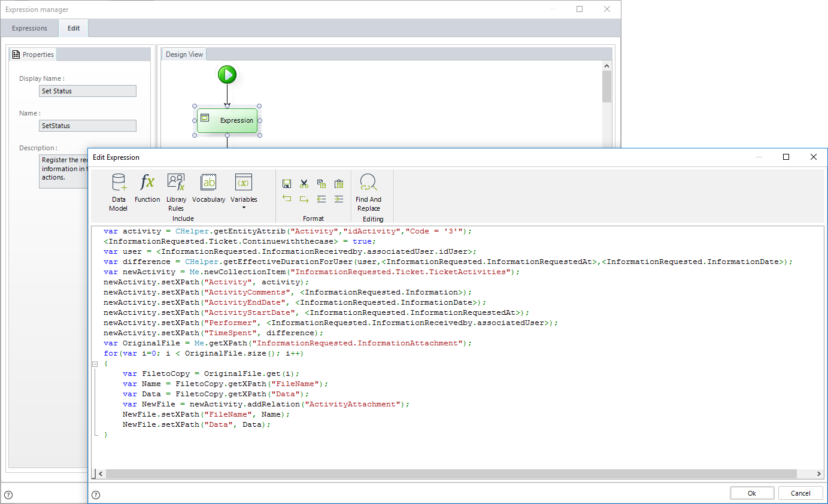Click the Undo arrow icon

[x=287, y=199]
